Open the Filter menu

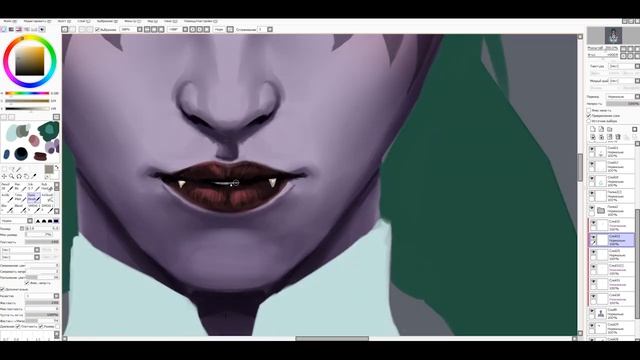tap(132, 21)
